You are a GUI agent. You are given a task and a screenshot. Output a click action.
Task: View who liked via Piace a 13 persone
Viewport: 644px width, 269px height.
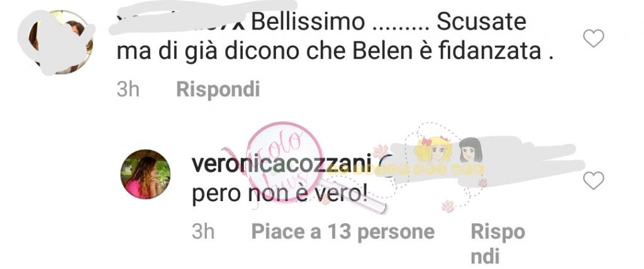pos(343,232)
